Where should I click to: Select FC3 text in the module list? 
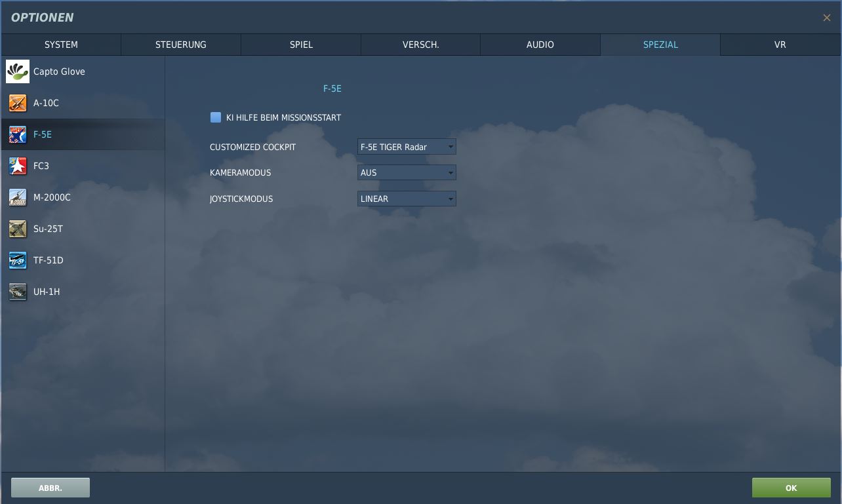(x=41, y=166)
